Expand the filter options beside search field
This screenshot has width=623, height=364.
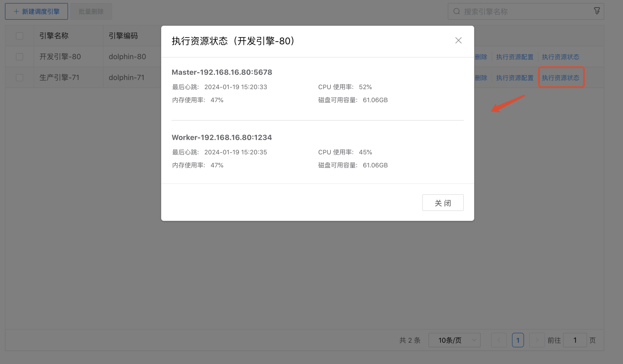pos(597,11)
